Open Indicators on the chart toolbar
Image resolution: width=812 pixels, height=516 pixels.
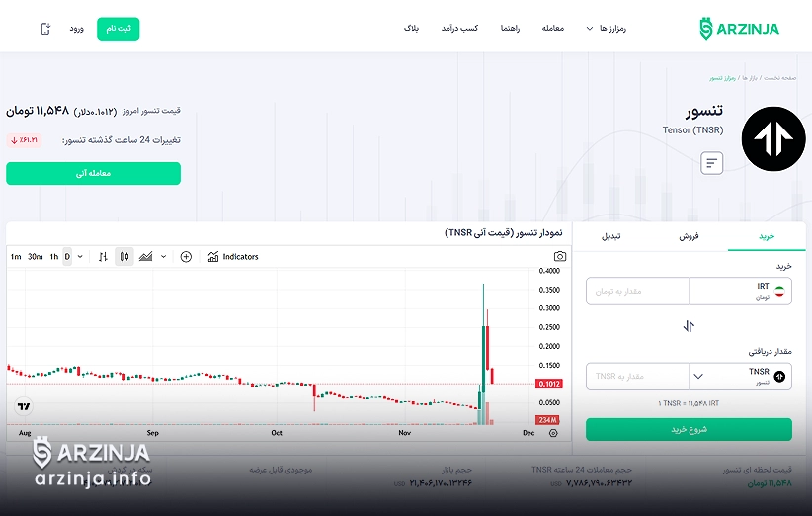point(233,256)
